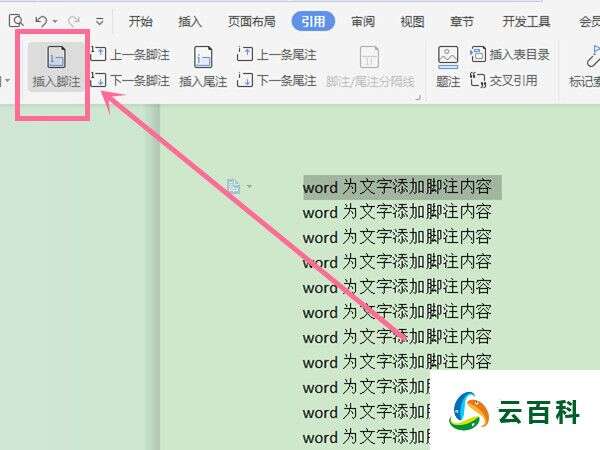
Task: Open the footnote/endnote dialog launcher
Action: point(418,98)
